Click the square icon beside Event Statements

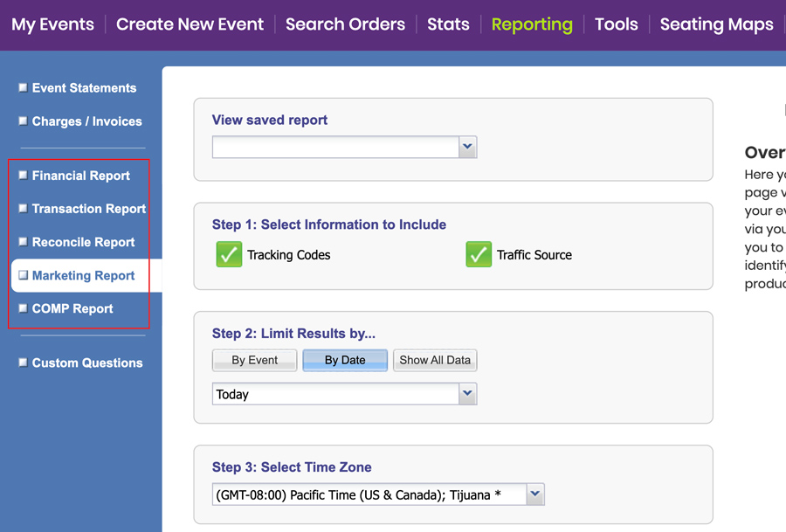22,87
